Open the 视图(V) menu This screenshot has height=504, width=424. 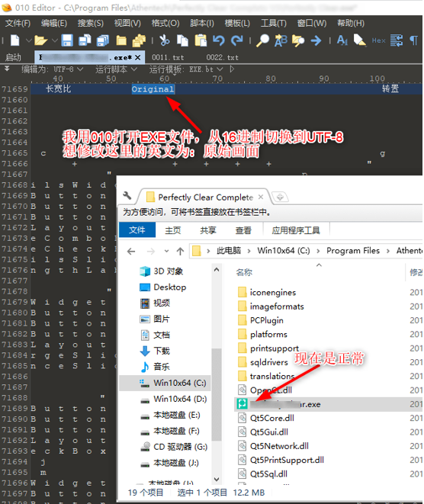[x=127, y=23]
